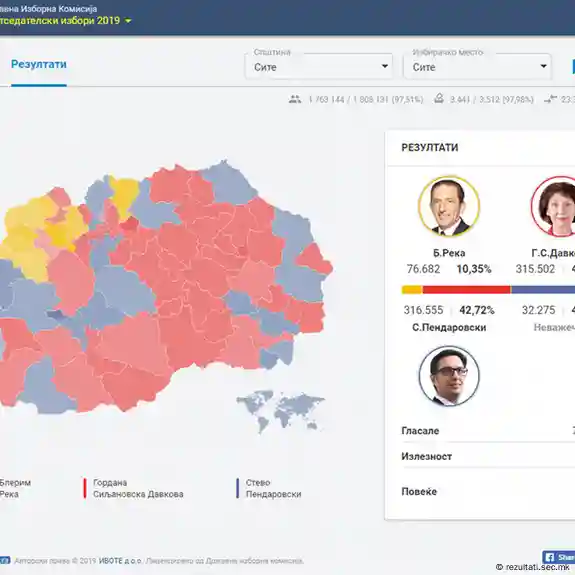The width and height of the screenshot is (575, 575).
Task: Expand the Претседателски избори 2019 election selector
Action: click(65, 21)
